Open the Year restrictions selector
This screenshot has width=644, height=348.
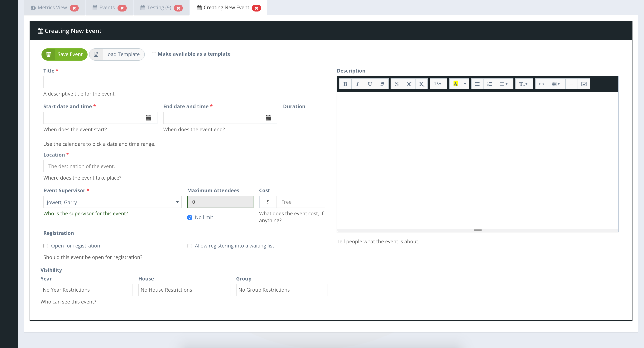coord(86,290)
